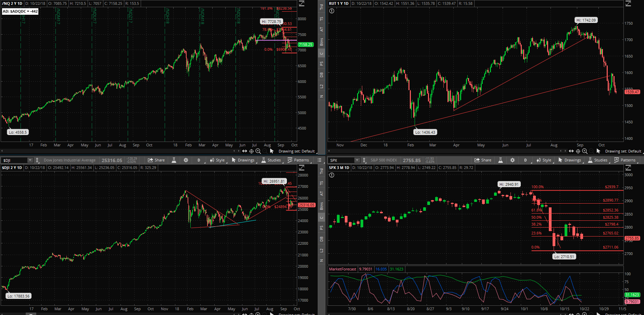
Task: Open the Studies menu on SPX chart
Action: pyautogui.click(x=598, y=160)
